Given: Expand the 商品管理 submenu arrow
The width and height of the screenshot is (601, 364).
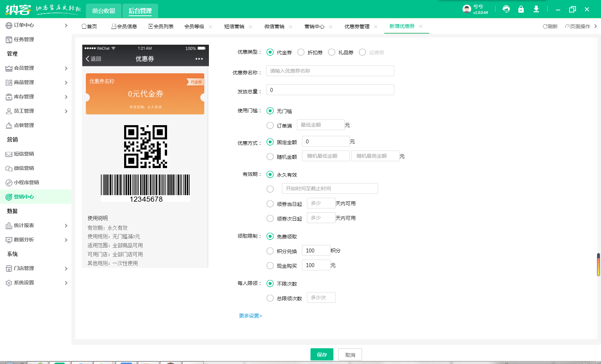Looking at the screenshot, I should 66,83.
